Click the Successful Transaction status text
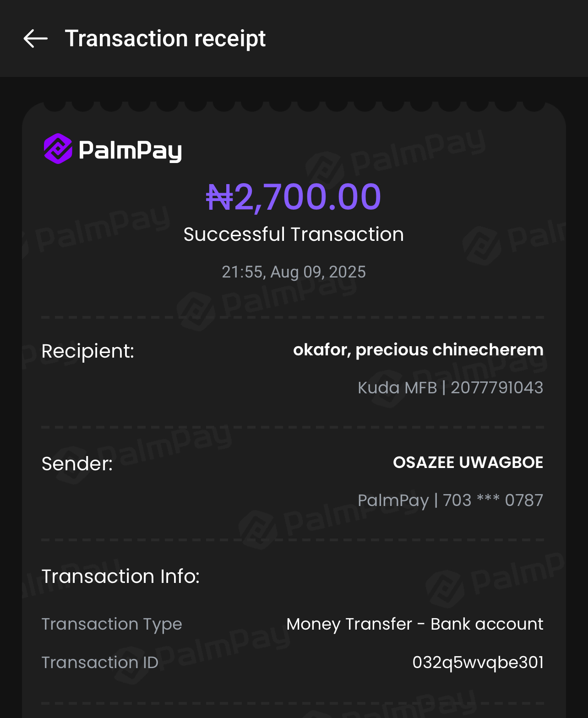The width and height of the screenshot is (588, 718). coord(294,234)
